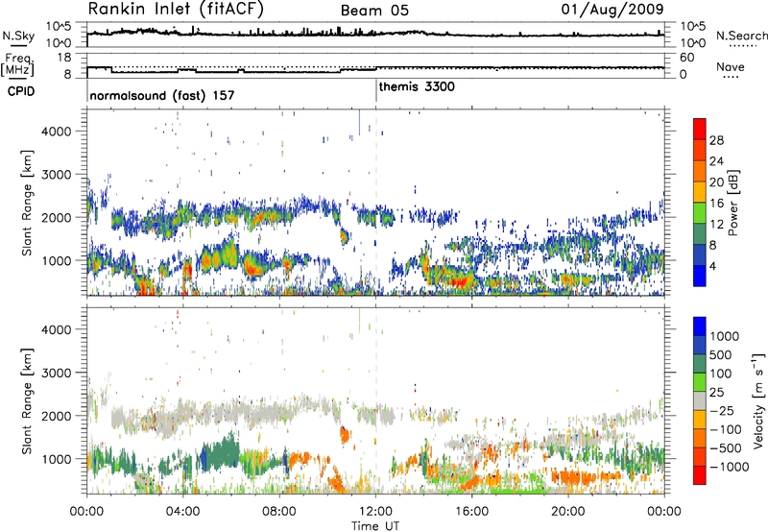
Task: Click the Velocity colorbar '1000' positive tick label
Action: (725, 336)
